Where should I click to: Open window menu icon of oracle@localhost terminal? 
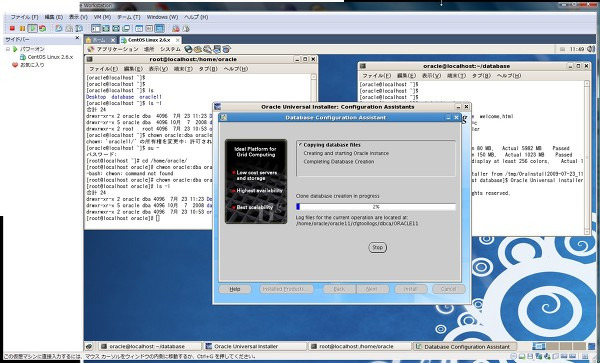click(362, 66)
